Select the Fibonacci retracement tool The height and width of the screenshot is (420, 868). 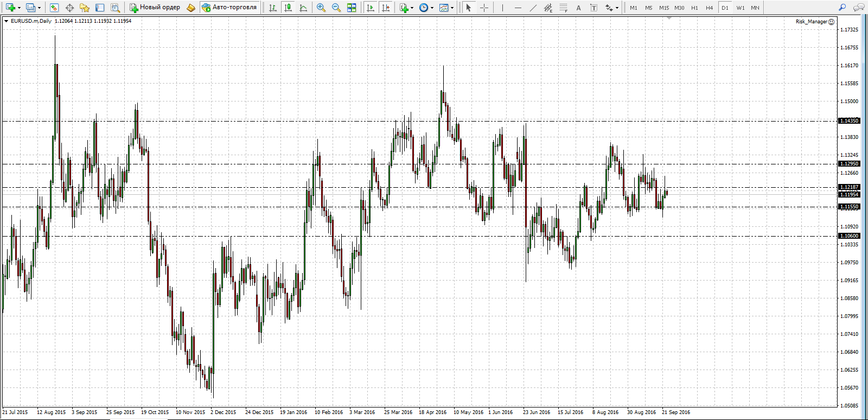[564, 8]
